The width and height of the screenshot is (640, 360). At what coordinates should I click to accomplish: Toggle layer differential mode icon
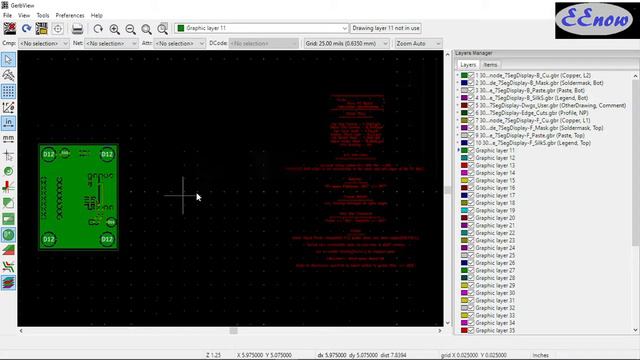click(x=8, y=250)
